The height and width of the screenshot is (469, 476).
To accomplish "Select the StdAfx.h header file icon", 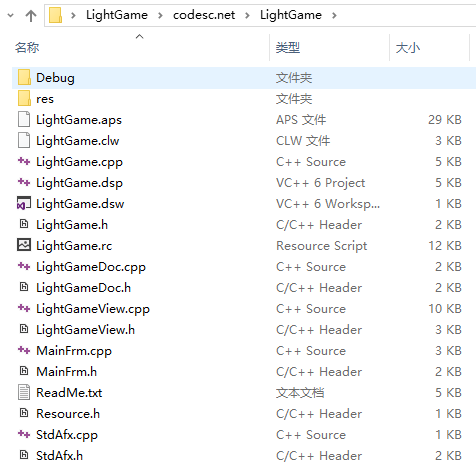I will point(24,455).
